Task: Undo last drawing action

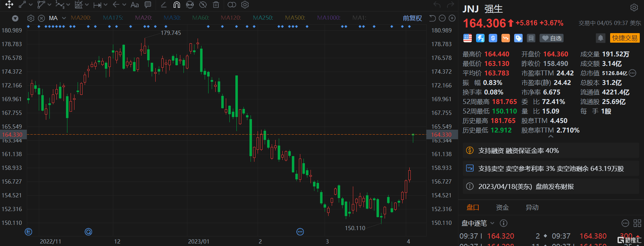Action: [437, 5]
